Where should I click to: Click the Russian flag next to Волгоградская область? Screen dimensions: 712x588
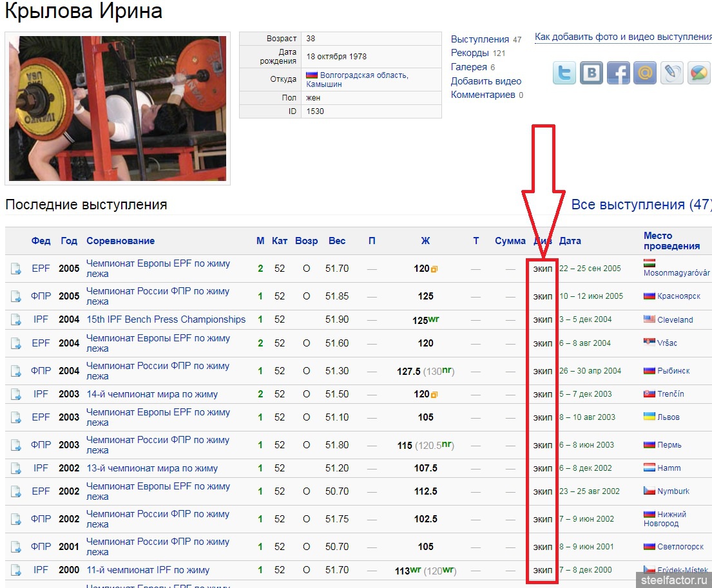coord(311,75)
